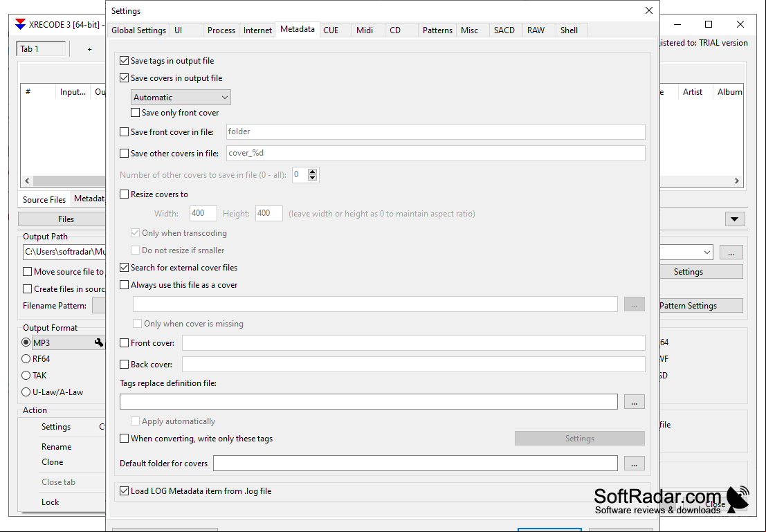Increase number of other covers with up arrow
The height and width of the screenshot is (532, 766).
coord(313,172)
